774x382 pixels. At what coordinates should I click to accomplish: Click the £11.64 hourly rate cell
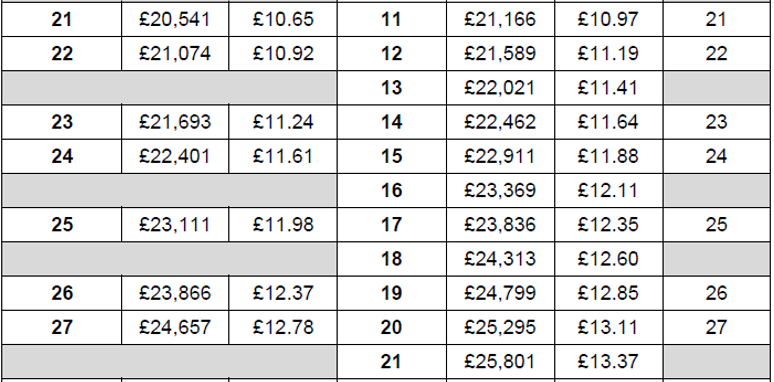click(x=609, y=122)
